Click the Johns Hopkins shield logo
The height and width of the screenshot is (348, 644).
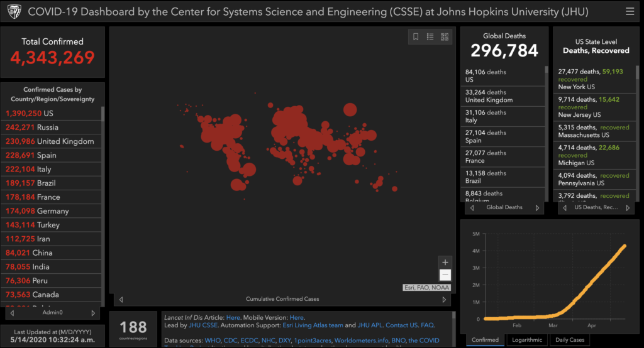[x=14, y=11]
